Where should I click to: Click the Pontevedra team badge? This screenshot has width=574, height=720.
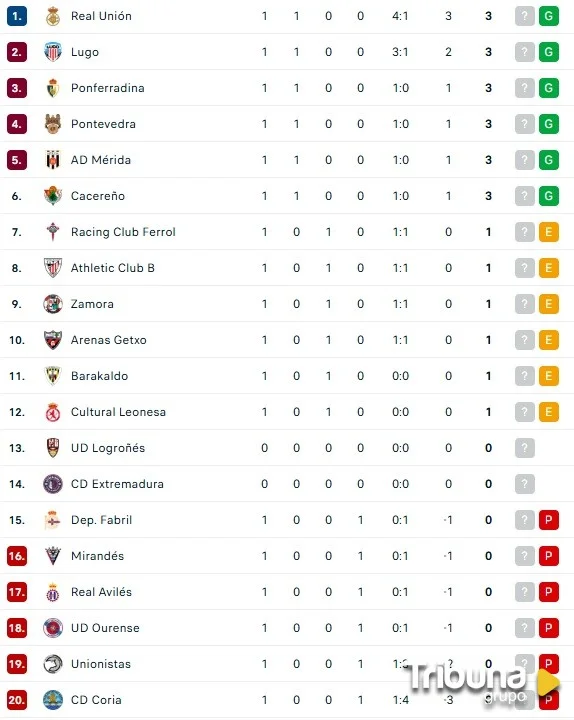point(53,124)
